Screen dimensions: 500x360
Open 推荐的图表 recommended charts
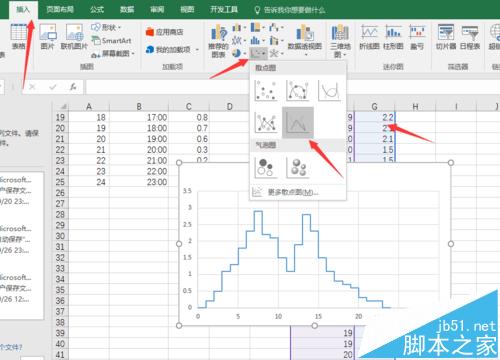pos(219,41)
